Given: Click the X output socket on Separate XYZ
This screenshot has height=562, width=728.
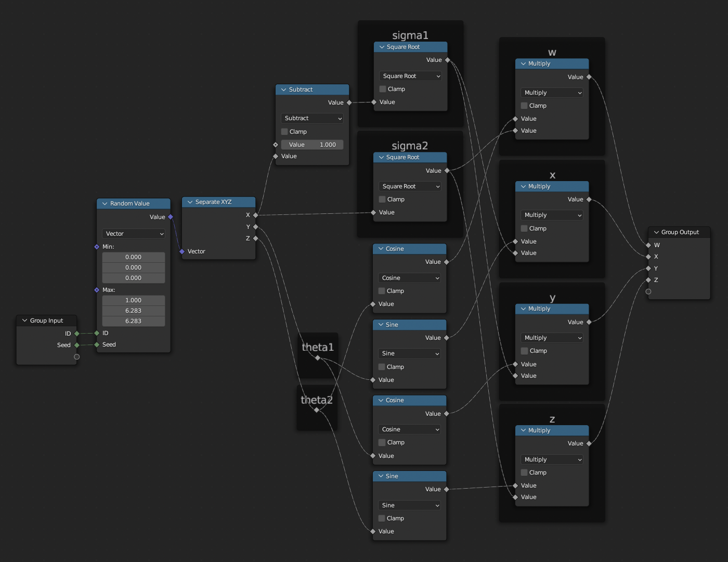Looking at the screenshot, I should 255,215.
